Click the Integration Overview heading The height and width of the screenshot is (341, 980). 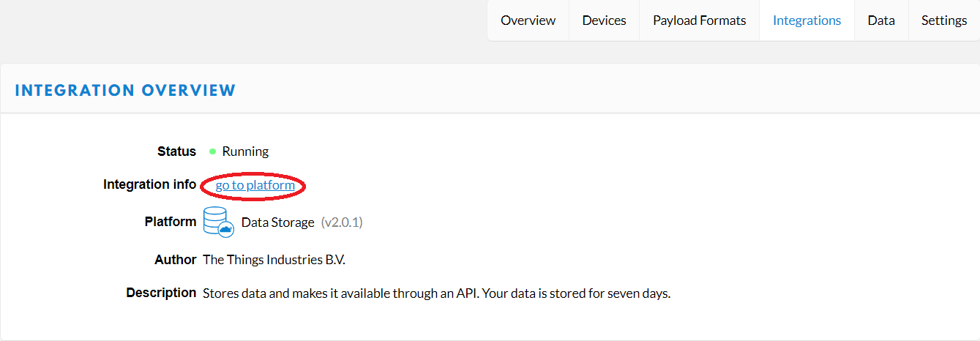pos(125,91)
